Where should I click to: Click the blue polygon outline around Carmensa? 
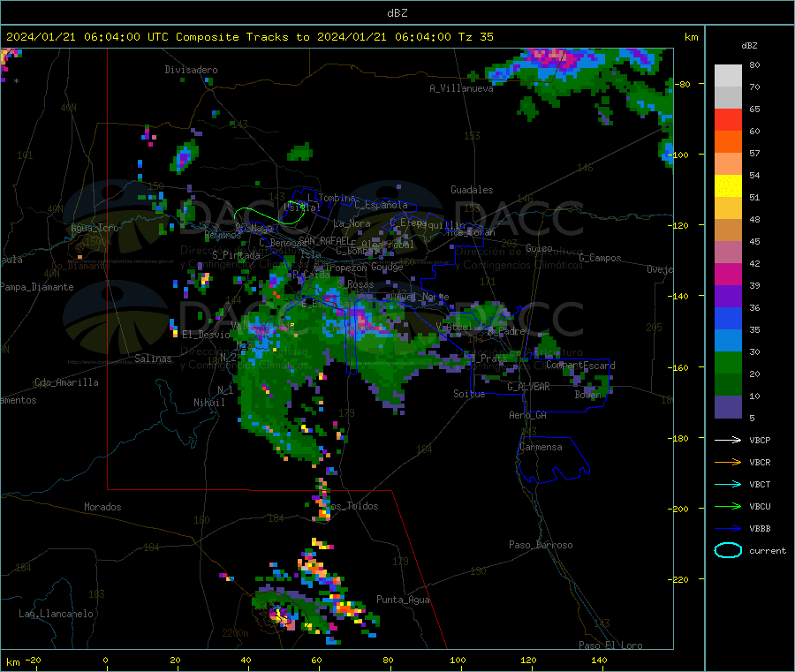pyautogui.click(x=554, y=460)
